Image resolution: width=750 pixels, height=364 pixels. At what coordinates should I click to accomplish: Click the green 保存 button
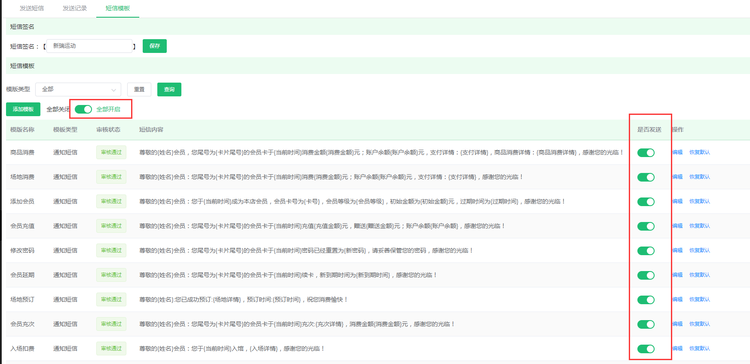(154, 46)
